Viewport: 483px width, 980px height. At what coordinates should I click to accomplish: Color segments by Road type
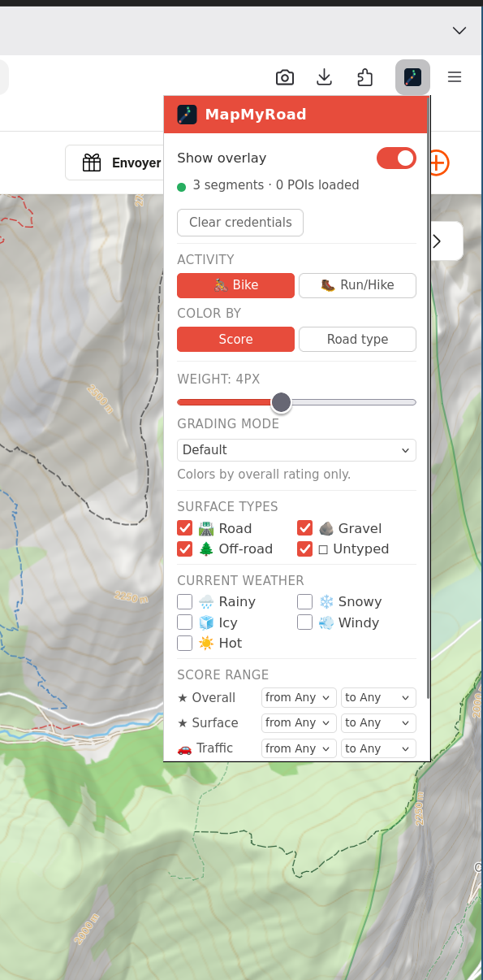(x=357, y=340)
